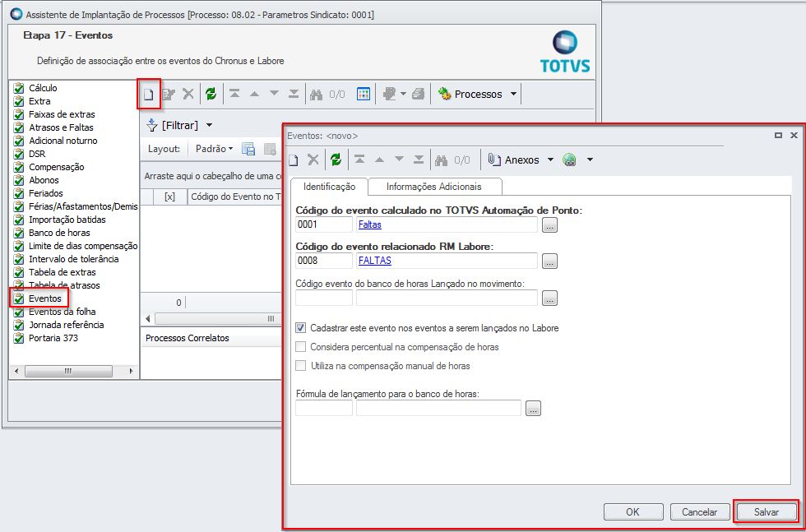Open lookup button beside Faltas field
The image size is (806, 532).
[549, 225]
